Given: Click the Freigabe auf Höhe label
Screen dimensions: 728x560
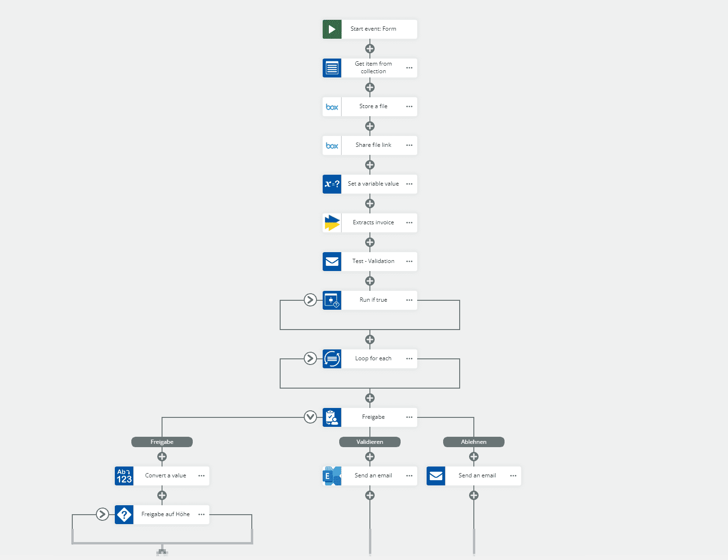Looking at the screenshot, I should [165, 514].
